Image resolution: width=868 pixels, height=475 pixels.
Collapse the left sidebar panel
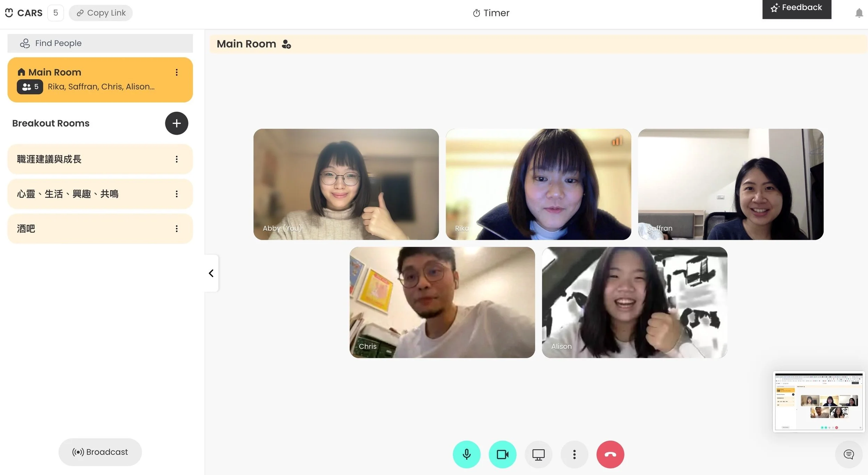(x=211, y=273)
